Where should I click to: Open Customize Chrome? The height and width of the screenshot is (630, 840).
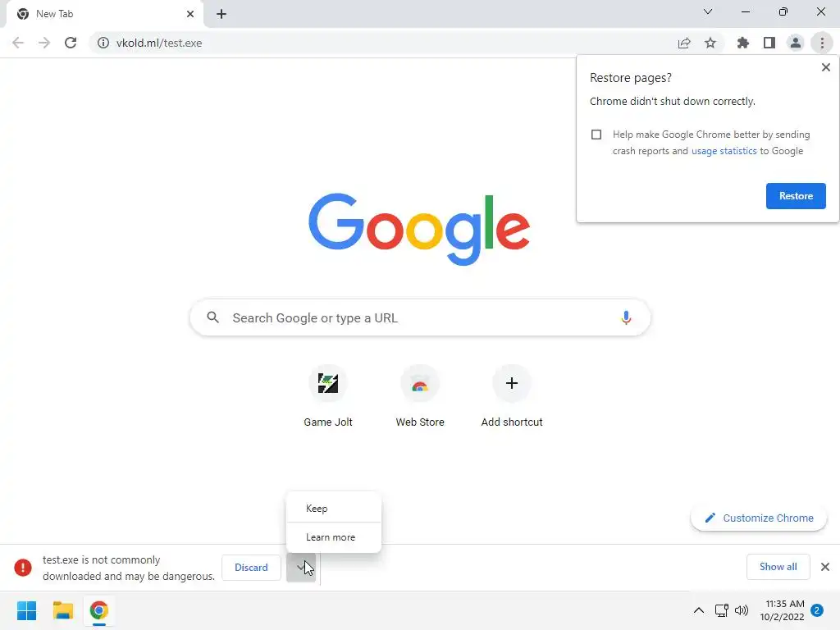[759, 518]
